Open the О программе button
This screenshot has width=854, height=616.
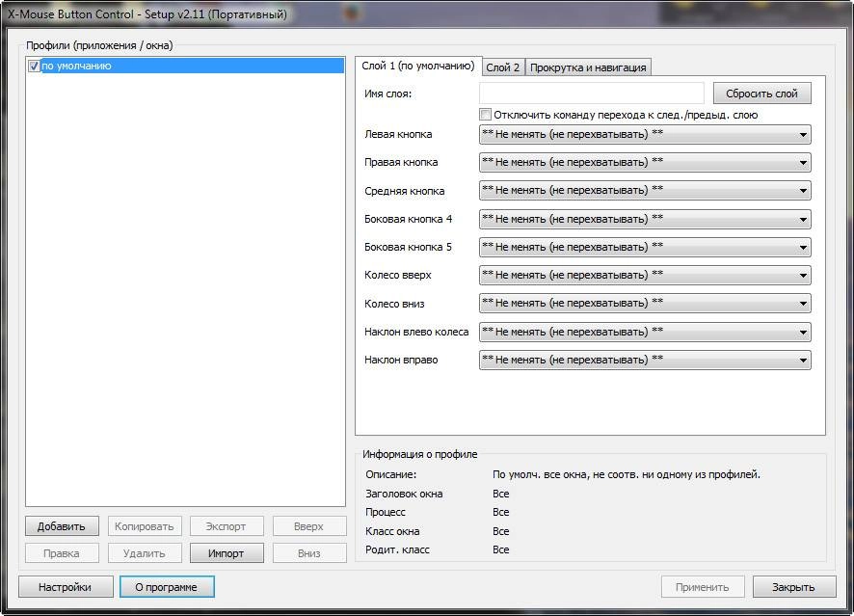(167, 587)
